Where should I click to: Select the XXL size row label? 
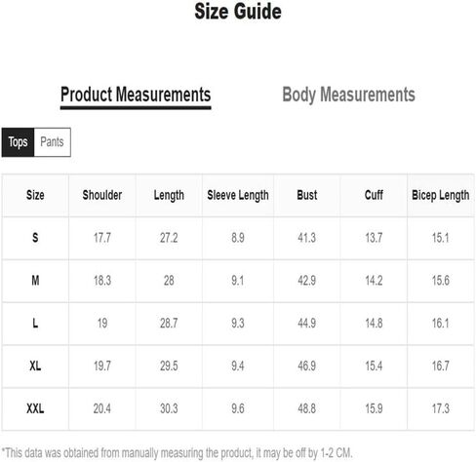(x=35, y=408)
